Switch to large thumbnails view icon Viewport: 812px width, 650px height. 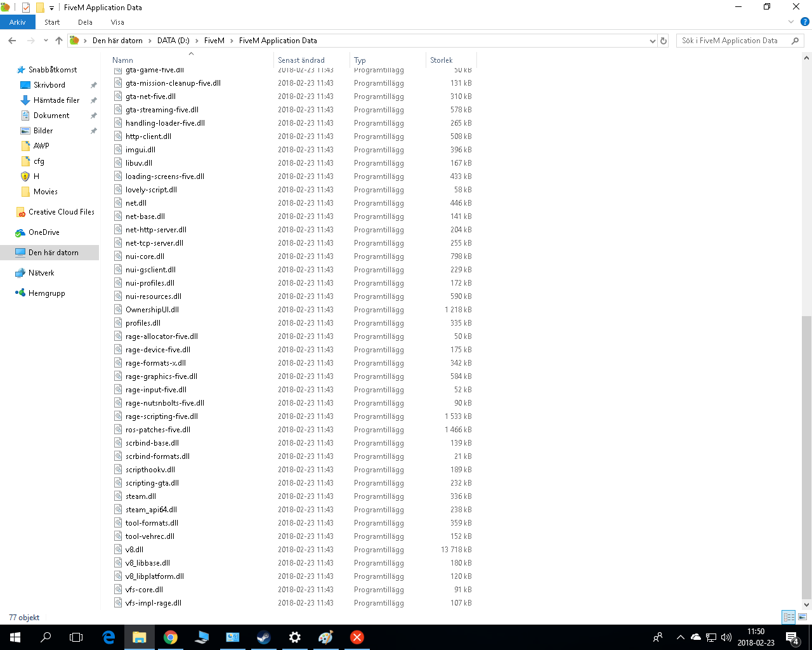(802, 617)
